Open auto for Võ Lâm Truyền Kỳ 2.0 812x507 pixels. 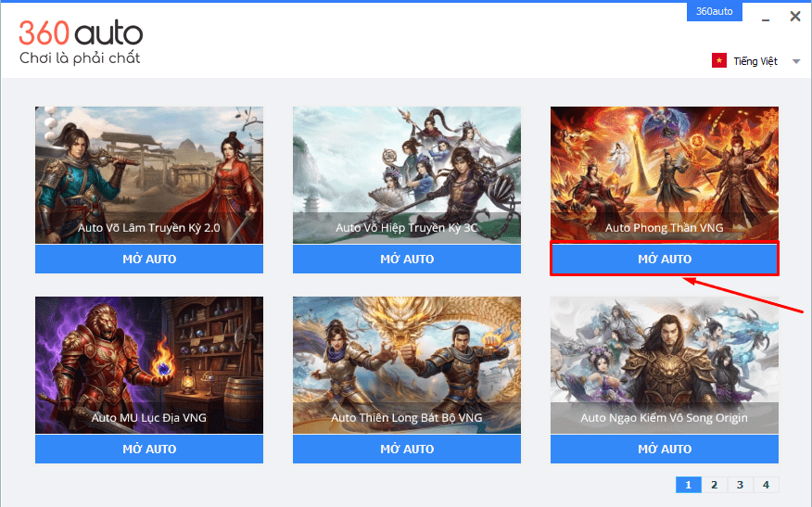click(149, 259)
